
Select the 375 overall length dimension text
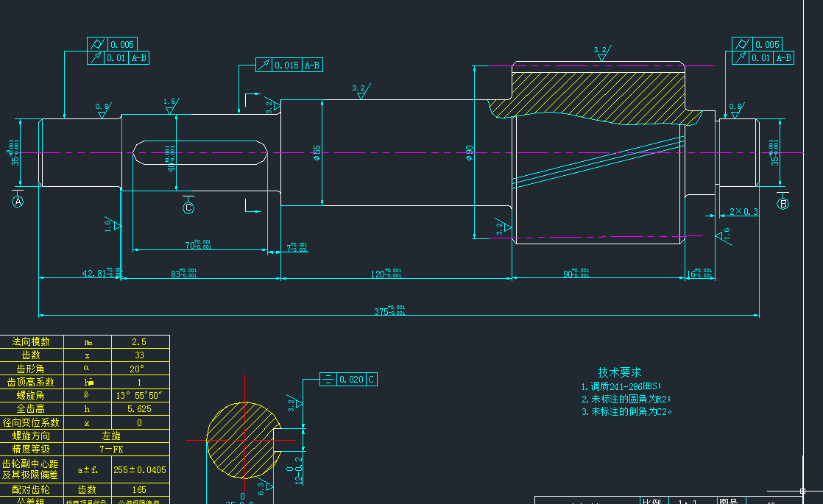coord(389,310)
